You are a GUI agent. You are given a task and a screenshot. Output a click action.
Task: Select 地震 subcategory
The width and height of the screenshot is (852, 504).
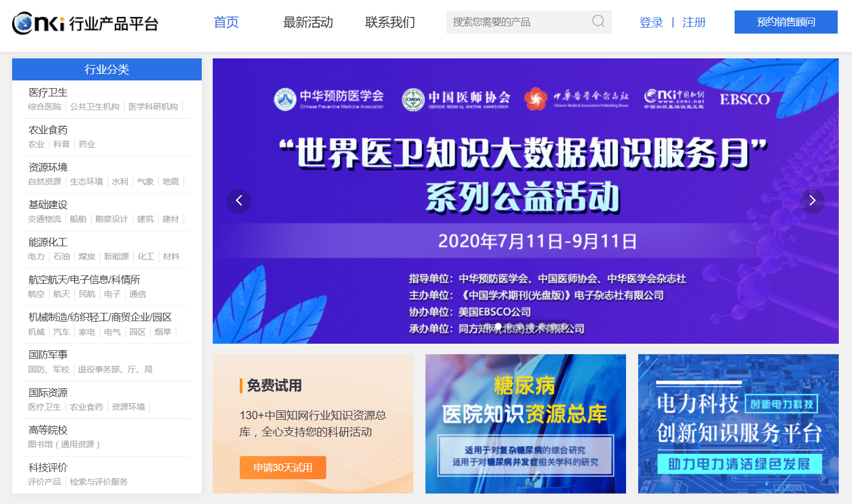point(171,182)
